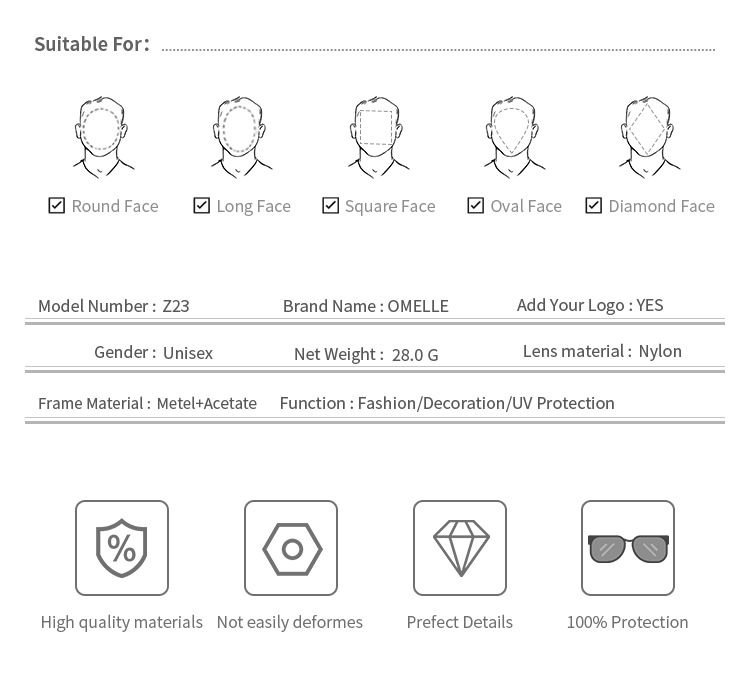The image size is (750, 675).
Task: Click the hexagon nut icon
Action: pos(291,548)
